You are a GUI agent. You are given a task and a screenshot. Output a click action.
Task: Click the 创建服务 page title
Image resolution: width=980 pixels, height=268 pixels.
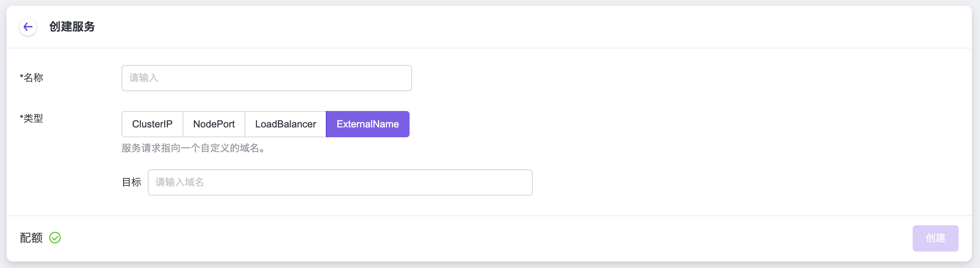coord(72,27)
